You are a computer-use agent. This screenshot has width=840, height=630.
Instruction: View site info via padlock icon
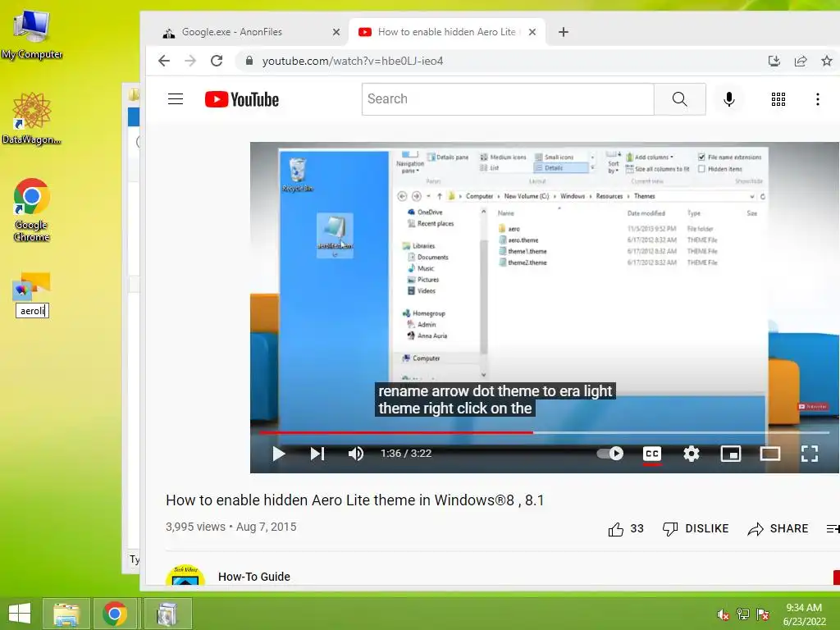(249, 61)
